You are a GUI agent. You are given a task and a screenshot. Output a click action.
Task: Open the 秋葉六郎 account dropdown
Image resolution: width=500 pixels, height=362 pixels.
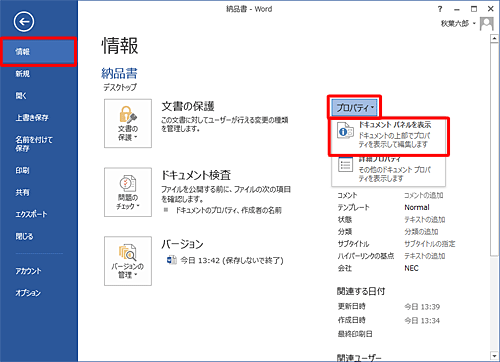click(x=458, y=24)
